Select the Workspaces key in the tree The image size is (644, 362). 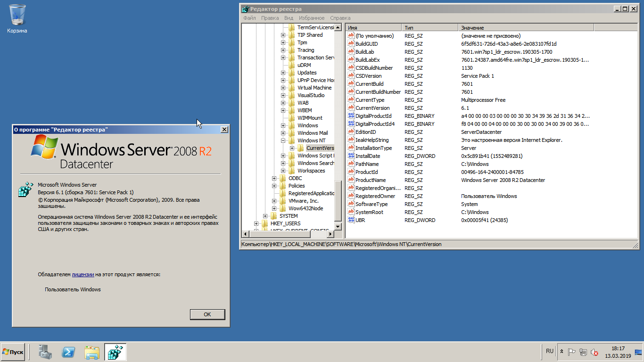311,171
